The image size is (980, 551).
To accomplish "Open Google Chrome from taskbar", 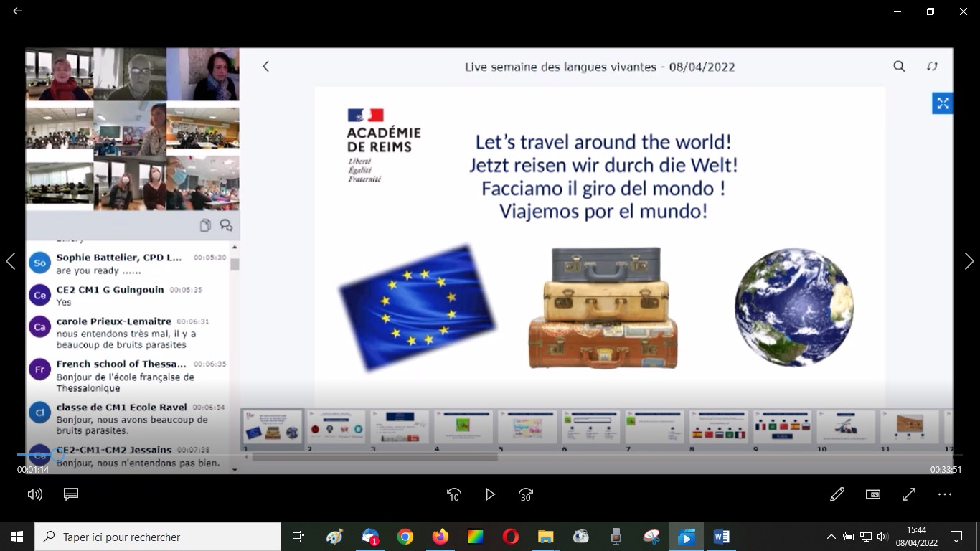I will tap(405, 537).
